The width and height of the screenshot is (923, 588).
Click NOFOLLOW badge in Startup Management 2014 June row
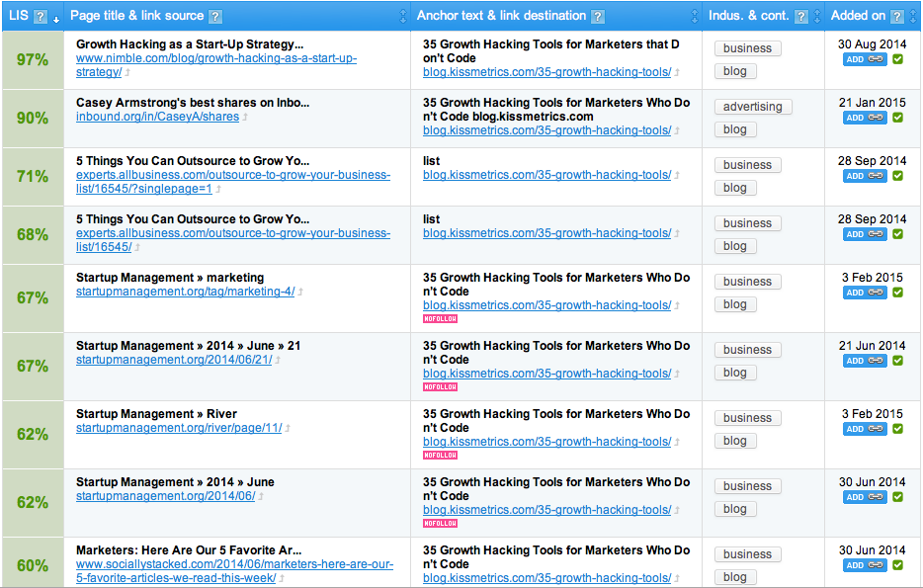coord(441,524)
